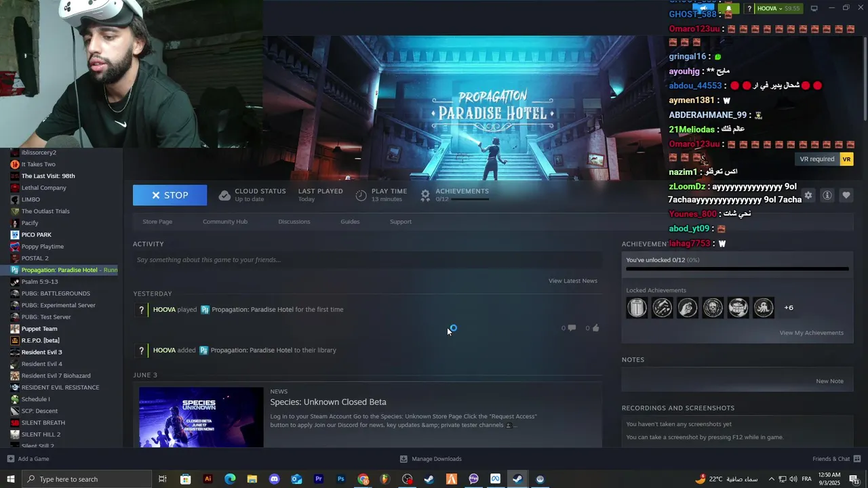Click the achievements gear-star icon

coord(425,195)
